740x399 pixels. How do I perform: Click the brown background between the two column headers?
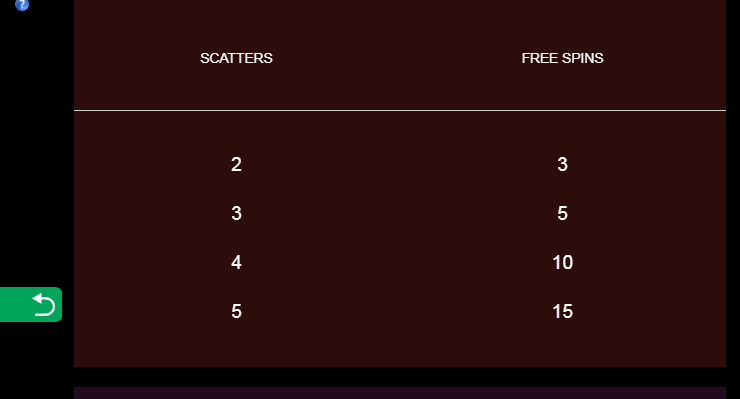point(396,58)
